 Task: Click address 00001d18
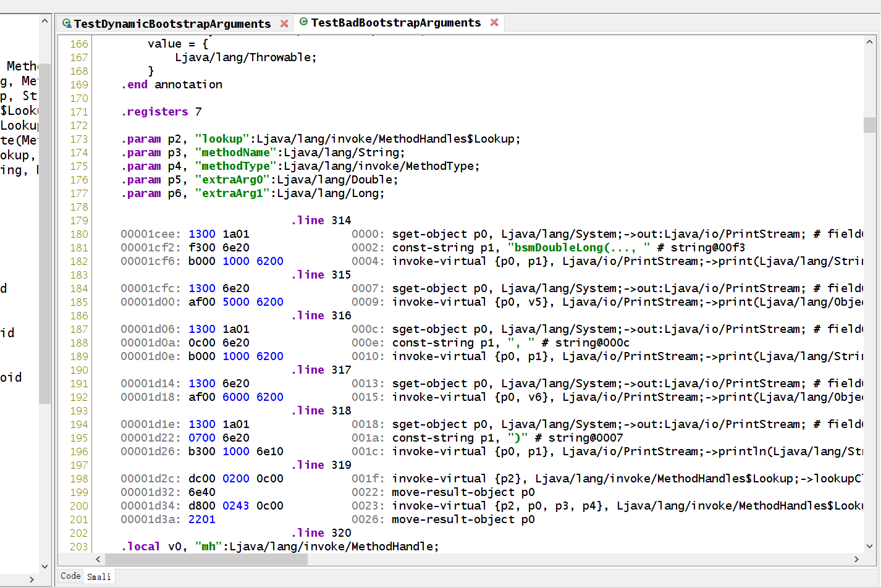(x=151, y=397)
